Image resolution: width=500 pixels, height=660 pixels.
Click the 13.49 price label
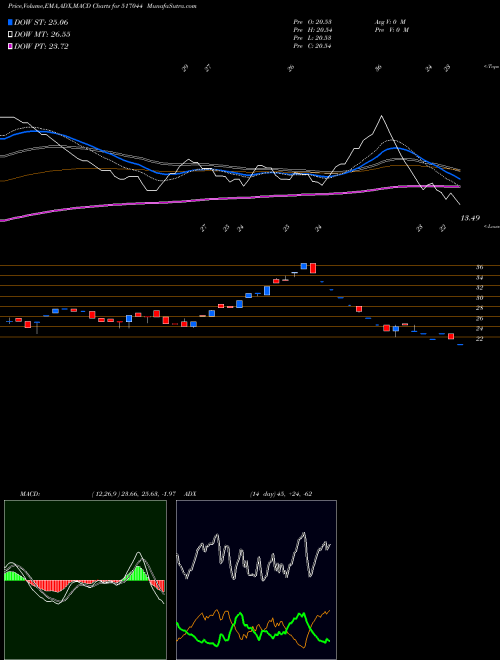470,218
